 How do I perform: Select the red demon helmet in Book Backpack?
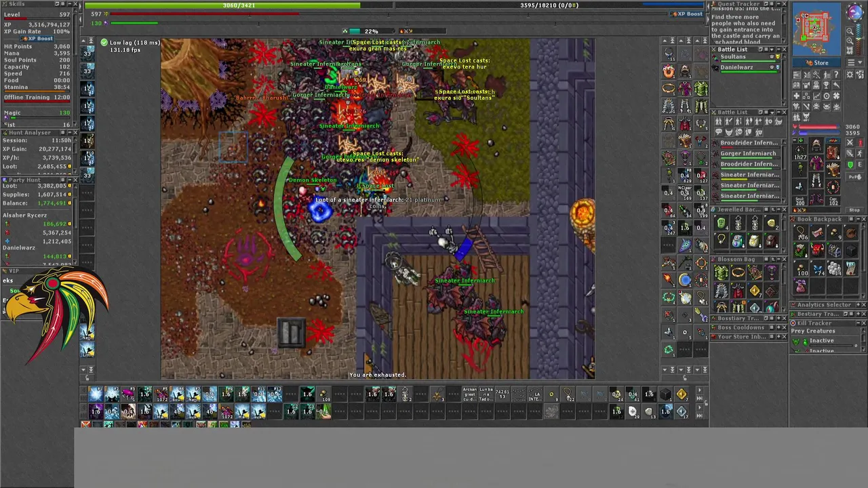[817, 250]
